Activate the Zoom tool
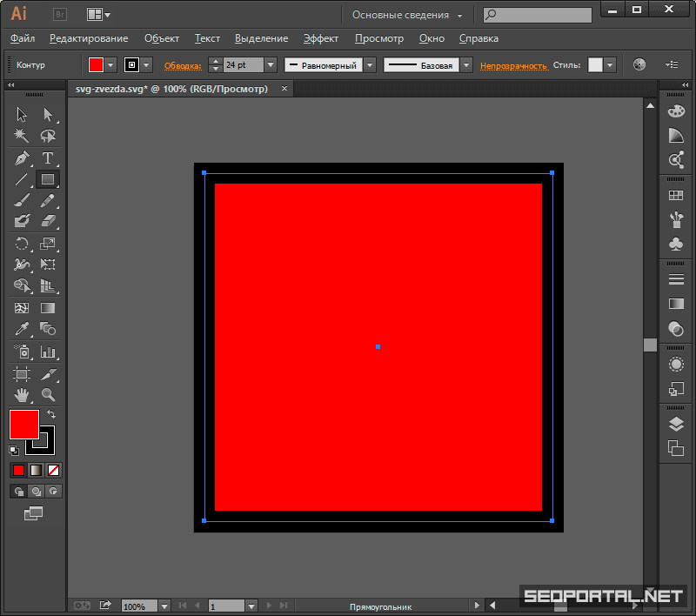The width and height of the screenshot is (696, 616). click(x=48, y=395)
